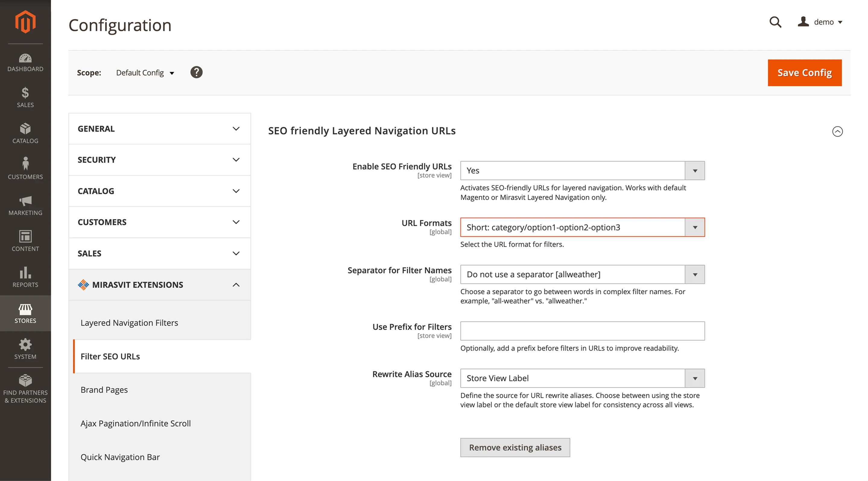Click the scope help question mark icon
This screenshot has height=481, width=868.
tap(196, 72)
